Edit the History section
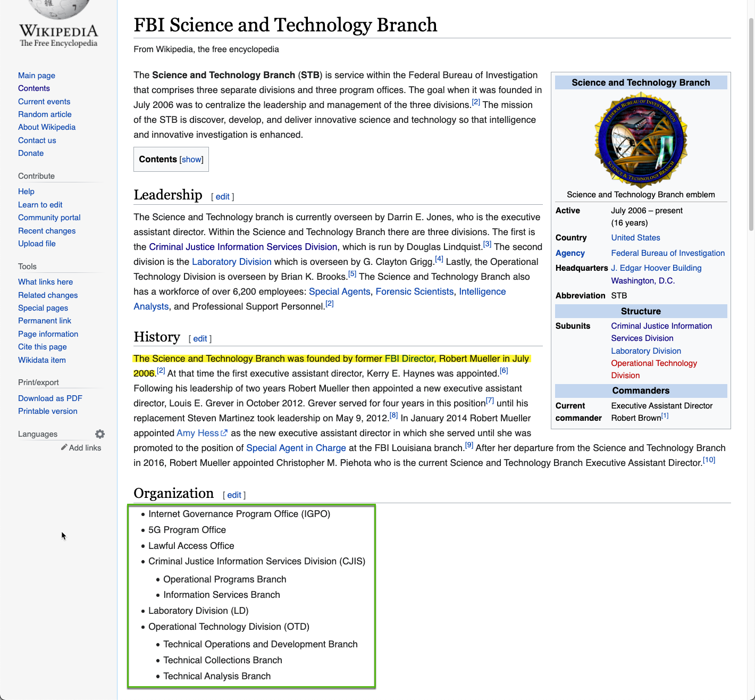 coord(200,338)
